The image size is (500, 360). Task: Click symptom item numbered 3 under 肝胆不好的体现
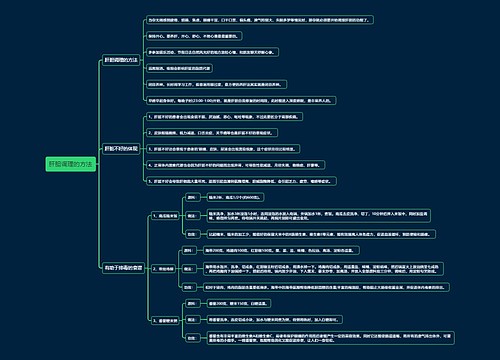[223, 149]
